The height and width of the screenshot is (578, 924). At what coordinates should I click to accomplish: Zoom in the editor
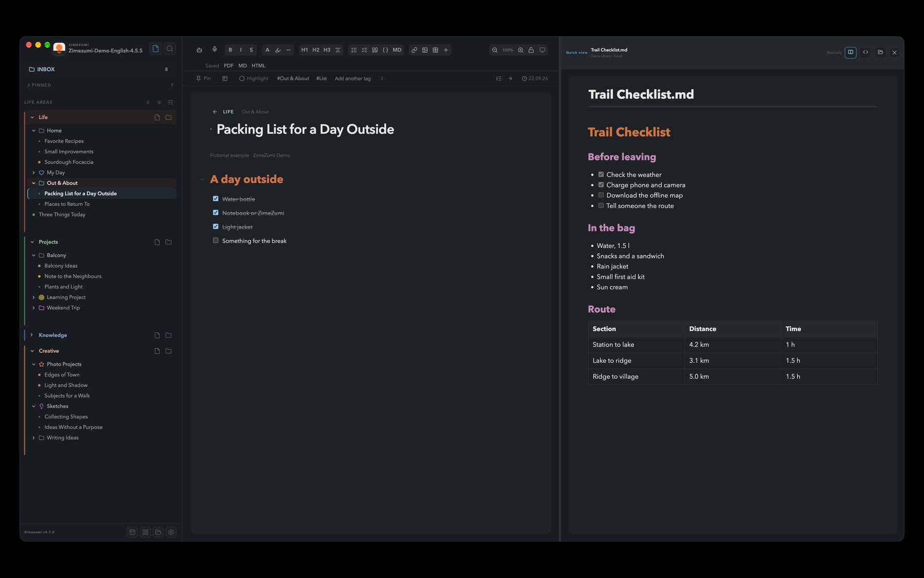[x=521, y=50]
